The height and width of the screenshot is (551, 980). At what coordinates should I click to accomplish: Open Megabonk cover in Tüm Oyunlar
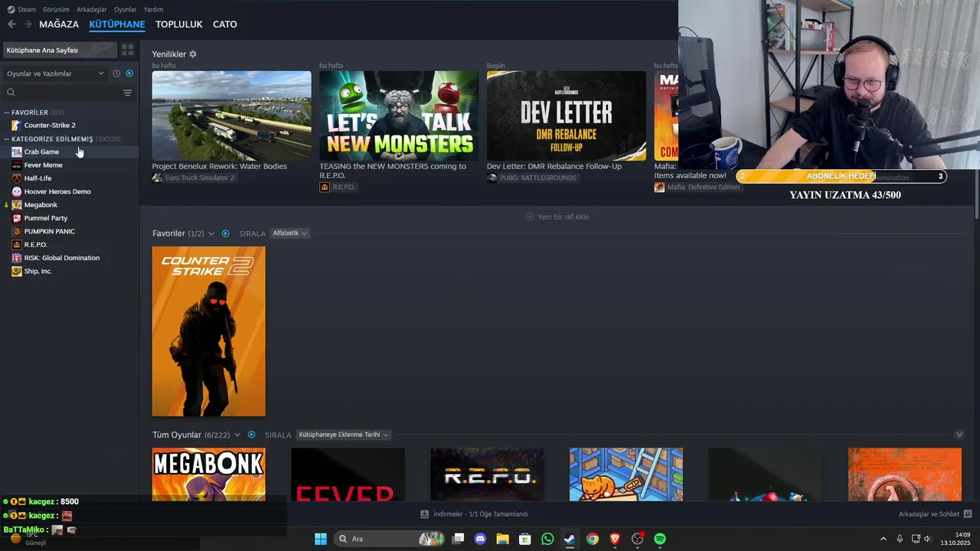point(209,474)
